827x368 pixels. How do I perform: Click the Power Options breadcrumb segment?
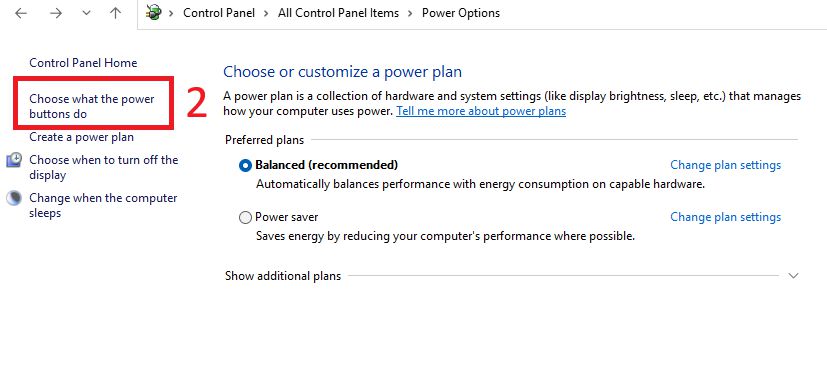pos(461,13)
